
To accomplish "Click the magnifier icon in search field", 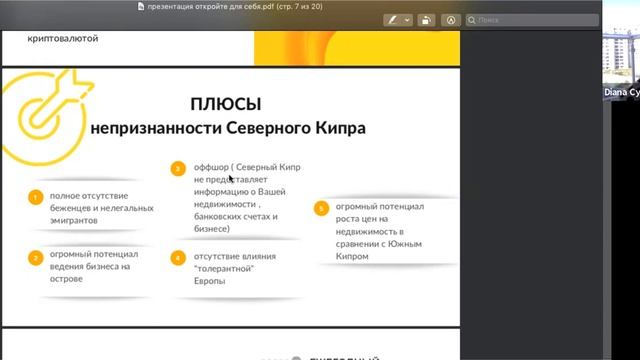I will [472, 20].
